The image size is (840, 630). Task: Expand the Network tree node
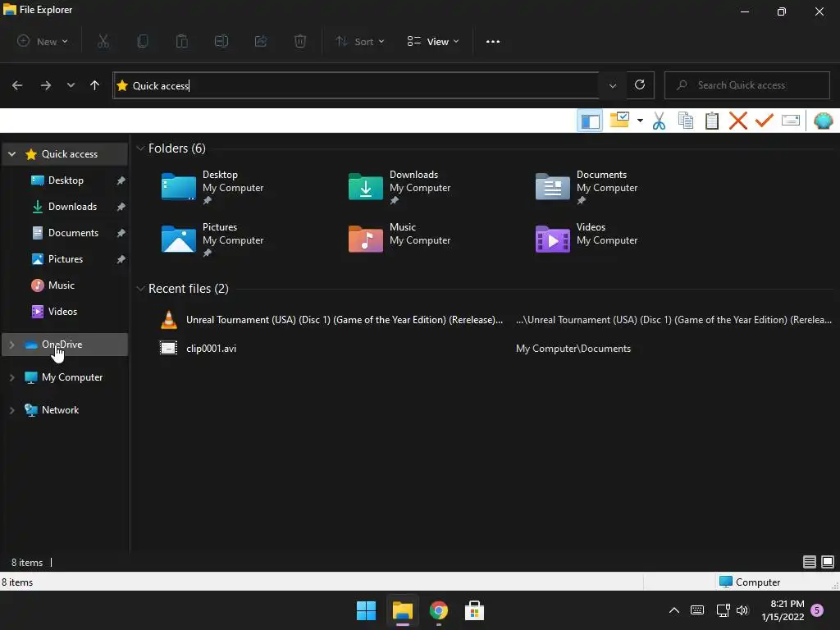pyautogui.click(x=11, y=410)
